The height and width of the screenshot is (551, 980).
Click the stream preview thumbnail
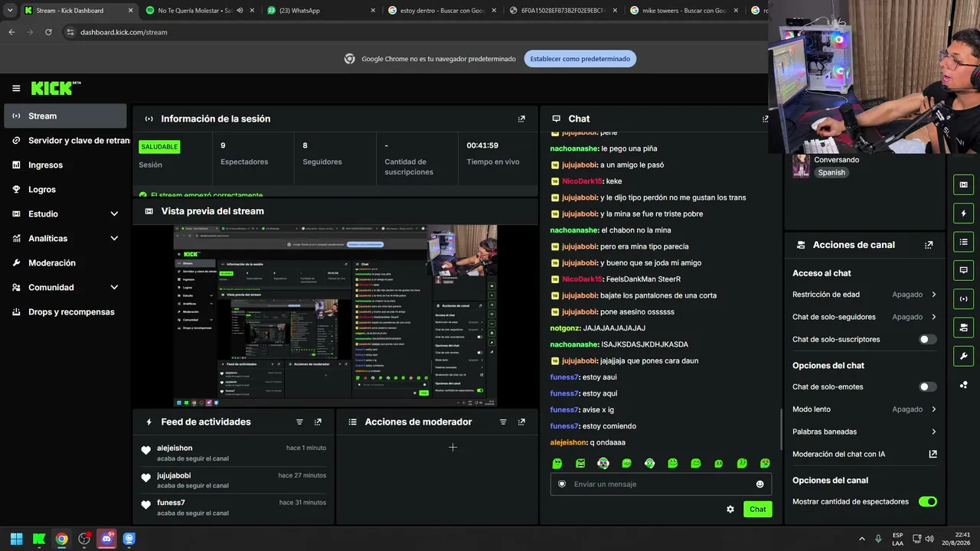pyautogui.click(x=335, y=316)
